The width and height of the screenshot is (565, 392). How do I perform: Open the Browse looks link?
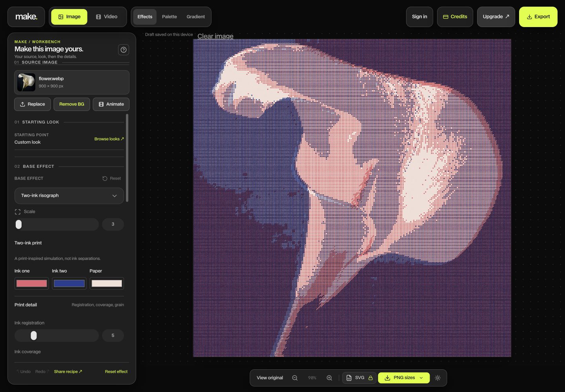(109, 139)
